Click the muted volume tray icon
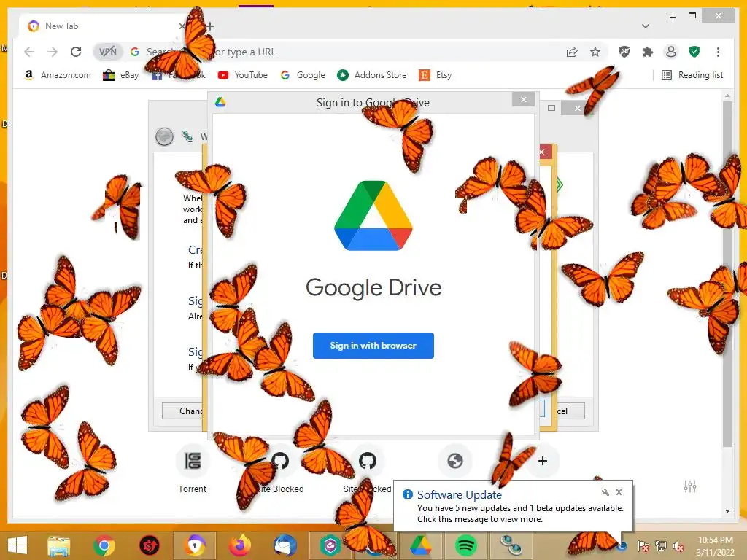Viewport: 747px width, 560px height. (x=678, y=545)
